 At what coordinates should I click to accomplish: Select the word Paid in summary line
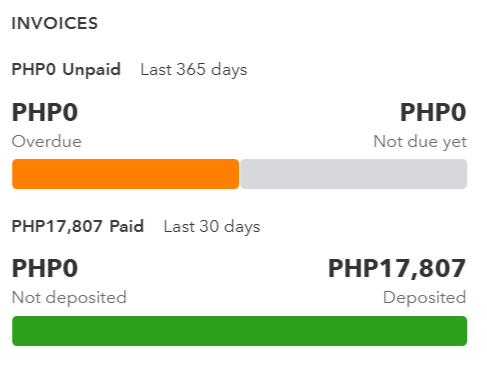tap(127, 226)
